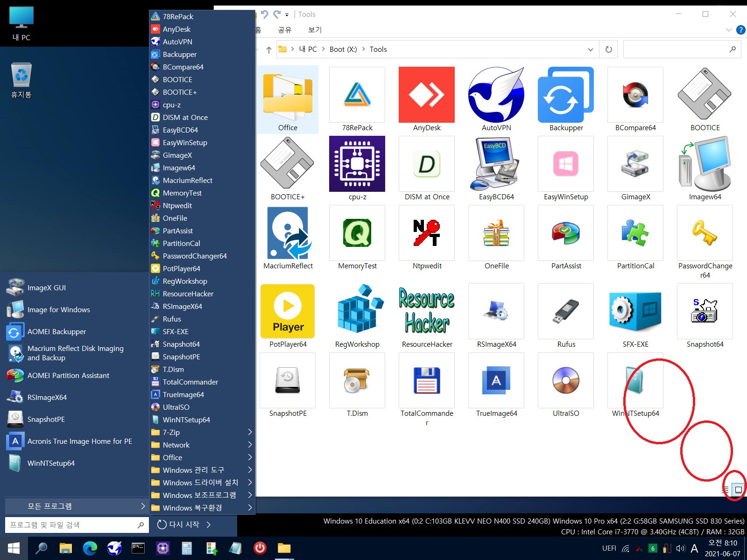Screen dimensions: 747x560
Task: Open address bar history dropdown arrow
Action: pos(590,49)
